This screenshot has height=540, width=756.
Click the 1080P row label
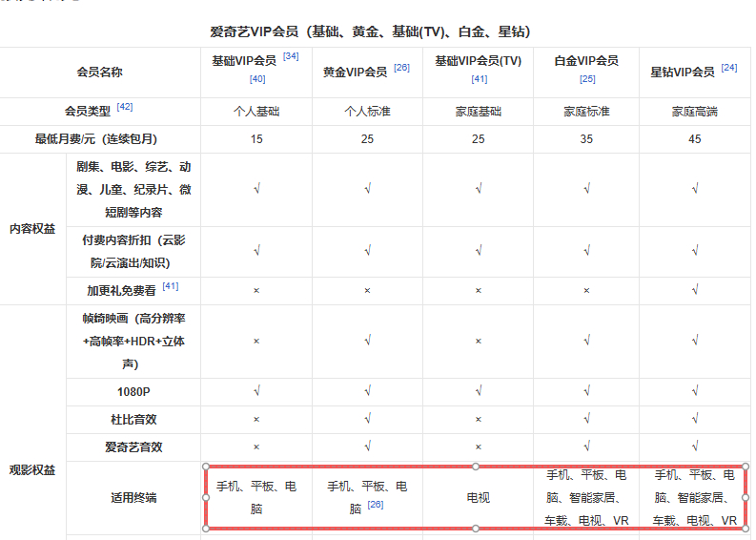(133, 392)
